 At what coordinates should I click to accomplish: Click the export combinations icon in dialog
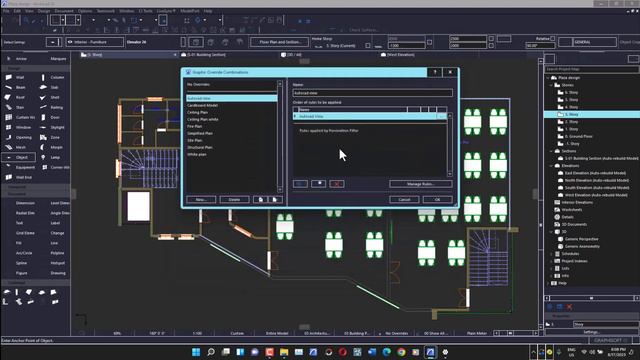click(275, 200)
